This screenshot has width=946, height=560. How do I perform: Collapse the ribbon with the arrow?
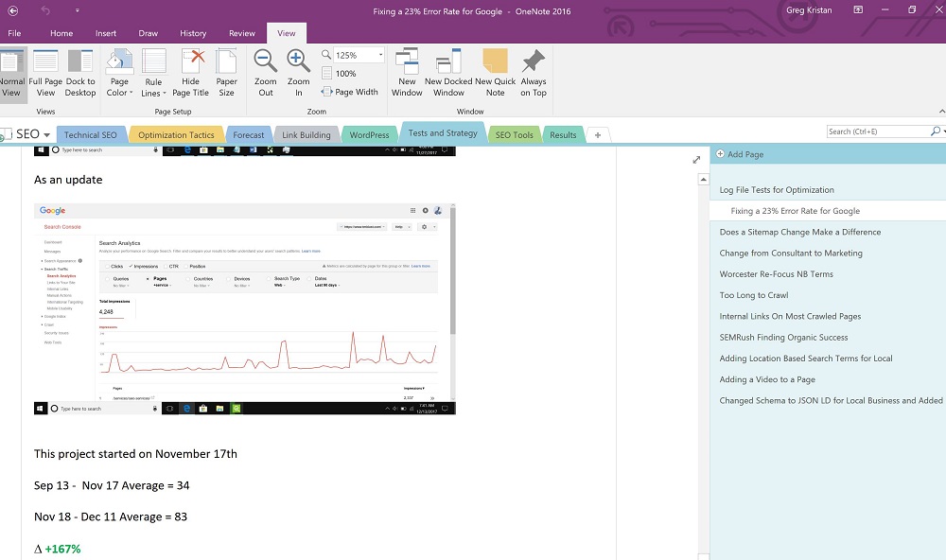click(x=942, y=111)
